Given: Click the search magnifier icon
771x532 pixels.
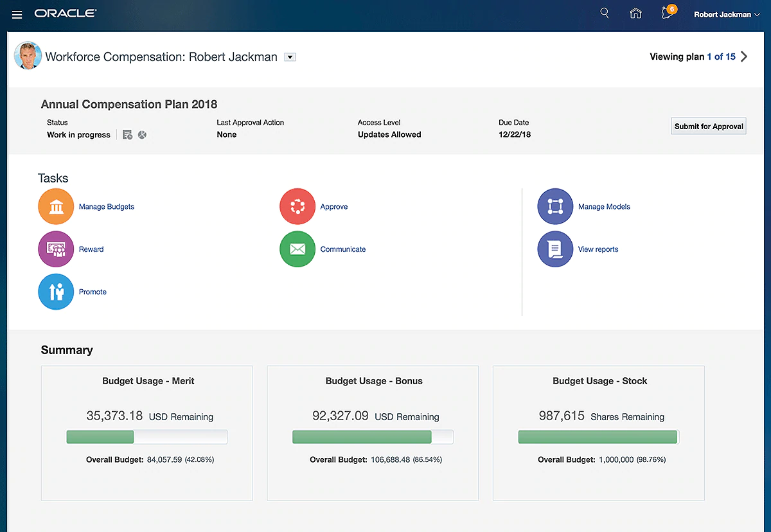Looking at the screenshot, I should [604, 13].
